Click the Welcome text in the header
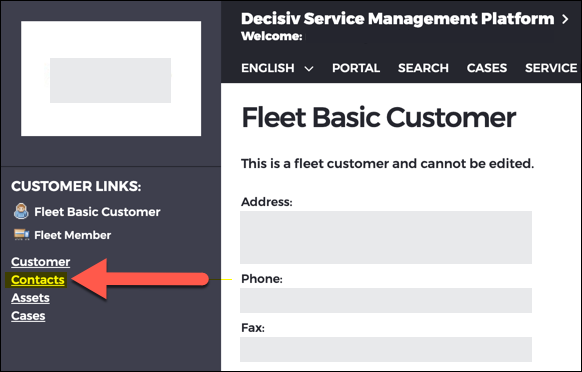This screenshot has width=582, height=372. [x=272, y=36]
